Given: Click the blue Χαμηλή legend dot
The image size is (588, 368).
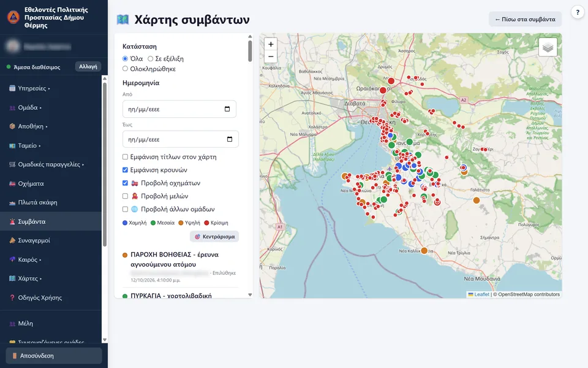Looking at the screenshot, I should (x=125, y=223).
